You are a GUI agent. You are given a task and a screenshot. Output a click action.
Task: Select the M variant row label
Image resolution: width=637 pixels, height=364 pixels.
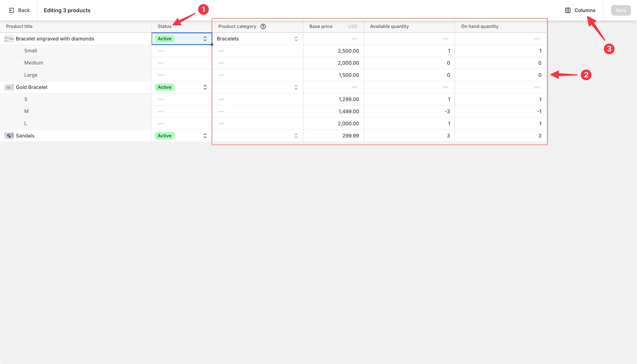click(x=26, y=112)
